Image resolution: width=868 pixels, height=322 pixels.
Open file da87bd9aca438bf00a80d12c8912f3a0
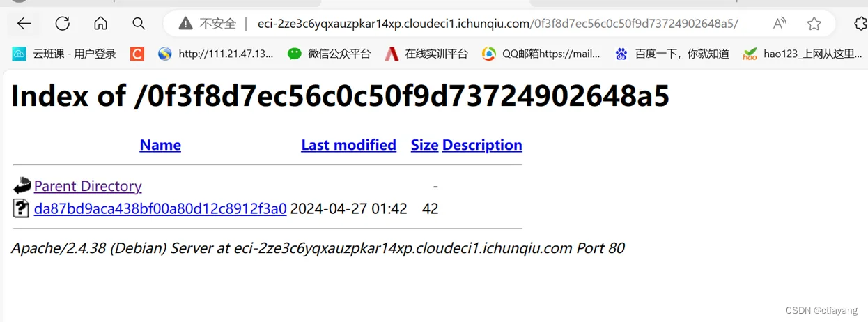(x=160, y=208)
